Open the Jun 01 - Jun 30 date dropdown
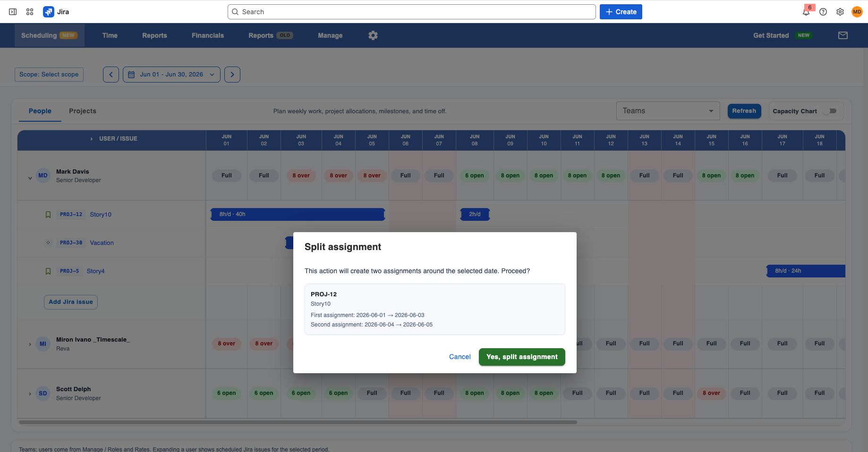The width and height of the screenshot is (868, 452). coord(171,75)
